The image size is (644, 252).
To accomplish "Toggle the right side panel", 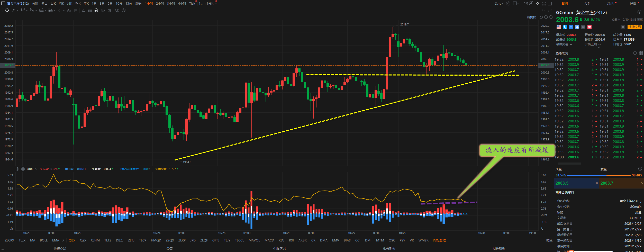I will coord(550,3).
